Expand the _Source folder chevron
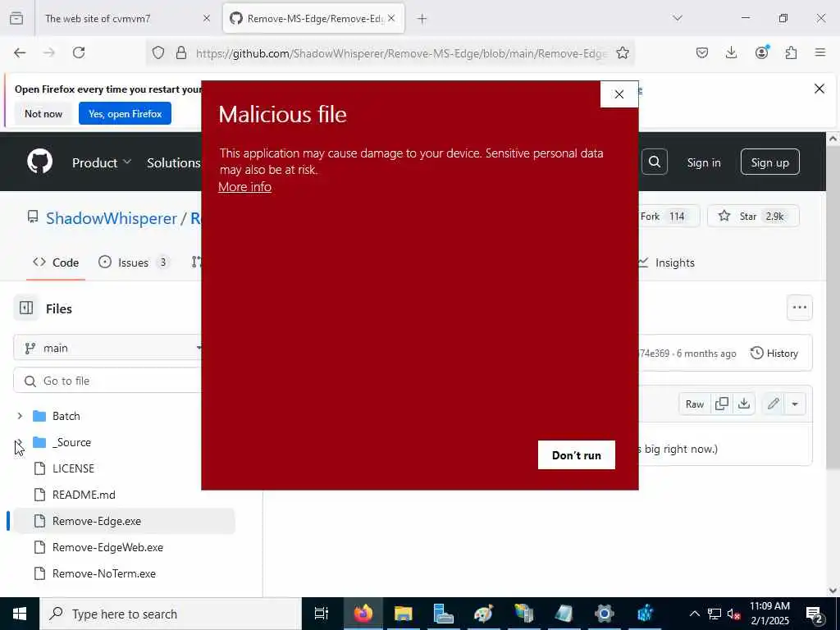840x630 pixels. (x=20, y=442)
